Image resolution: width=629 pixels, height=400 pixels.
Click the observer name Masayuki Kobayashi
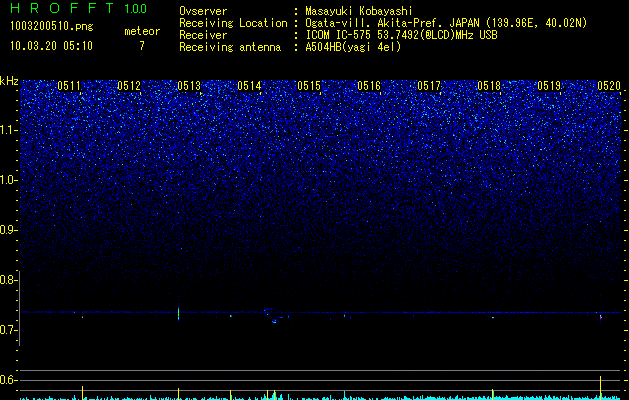[x=359, y=11]
